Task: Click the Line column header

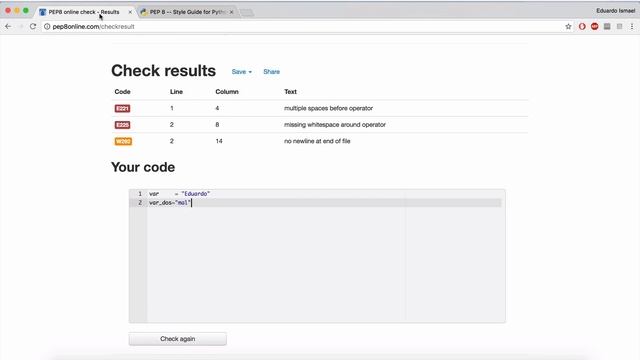Action: point(176,92)
